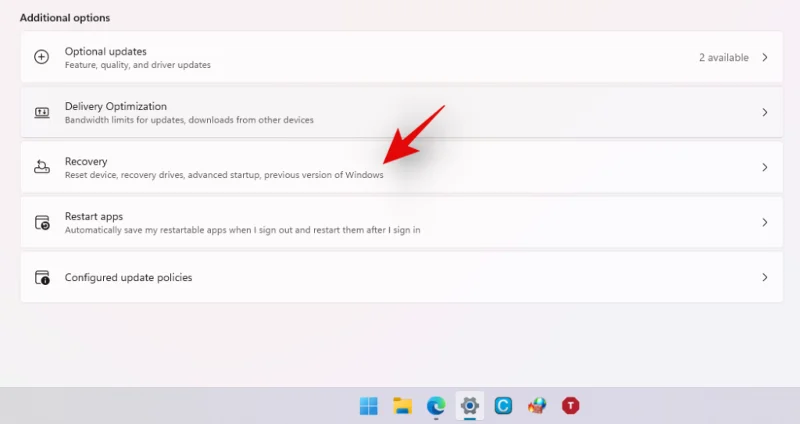This screenshot has height=424, width=800.
Task: Click 'Reset device, recovery drives' description
Action: 224,175
